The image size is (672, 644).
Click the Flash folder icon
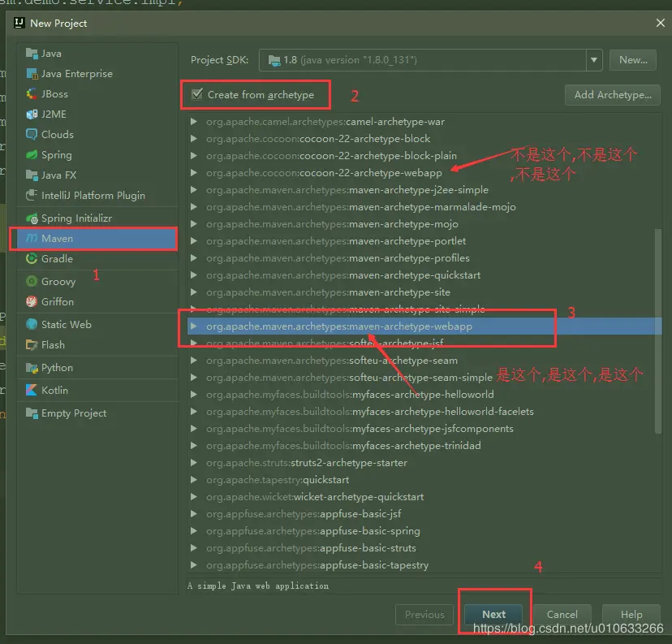[32, 344]
